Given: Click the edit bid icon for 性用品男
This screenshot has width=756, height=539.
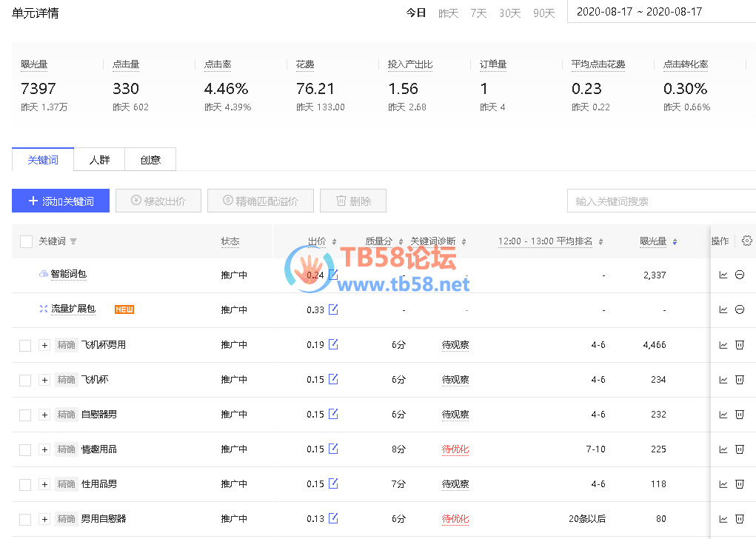Looking at the screenshot, I should coord(333,483).
